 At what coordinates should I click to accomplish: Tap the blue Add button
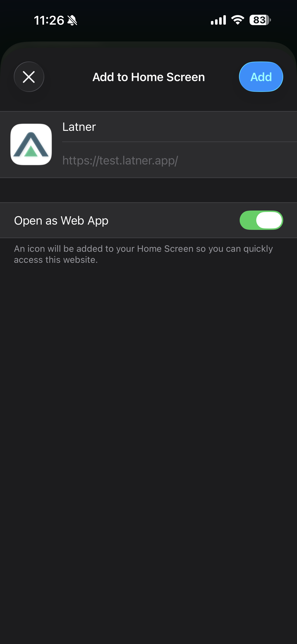coord(261,77)
